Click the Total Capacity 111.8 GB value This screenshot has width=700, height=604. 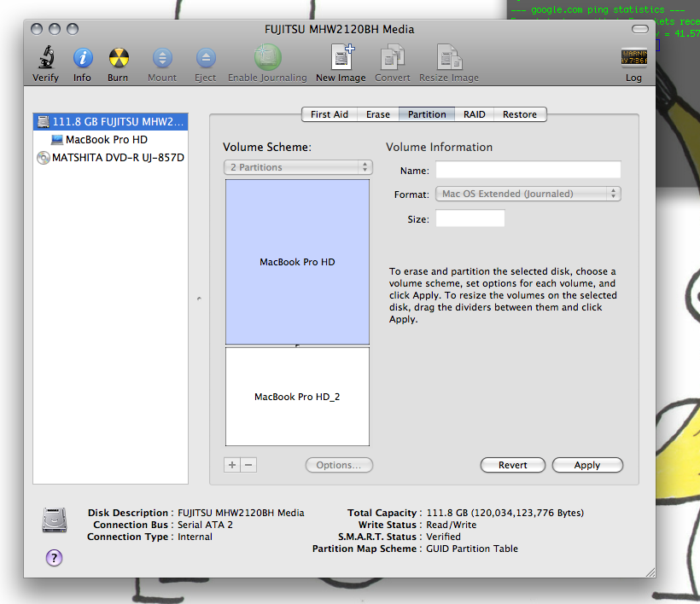[505, 513]
